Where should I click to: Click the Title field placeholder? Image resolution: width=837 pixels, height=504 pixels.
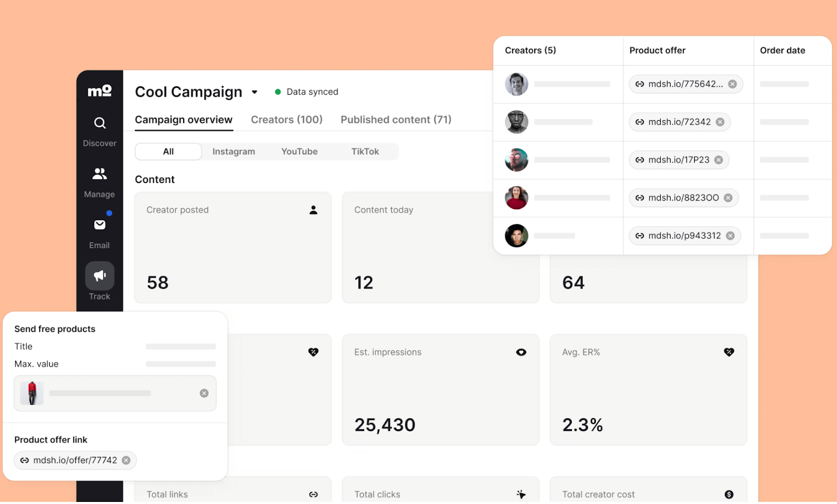(180, 347)
